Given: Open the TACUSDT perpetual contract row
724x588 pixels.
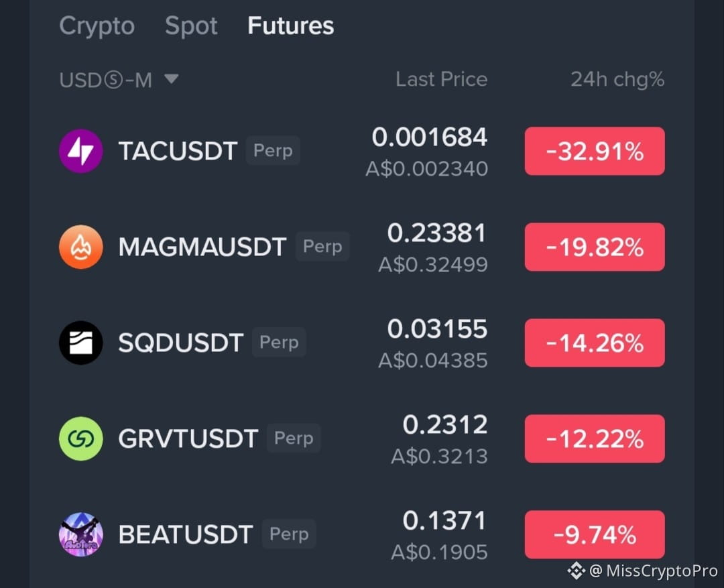Looking at the screenshot, I should 362,151.
